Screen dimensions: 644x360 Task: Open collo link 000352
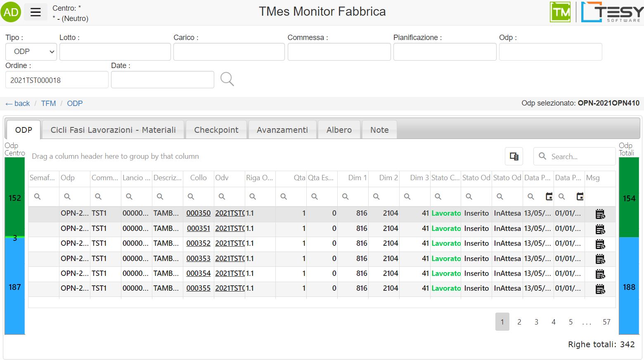click(198, 243)
